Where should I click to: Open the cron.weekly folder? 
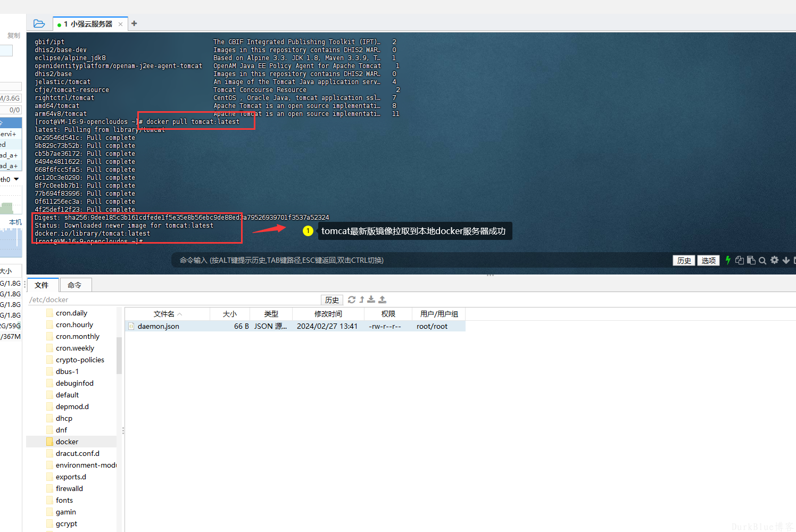tap(75, 348)
